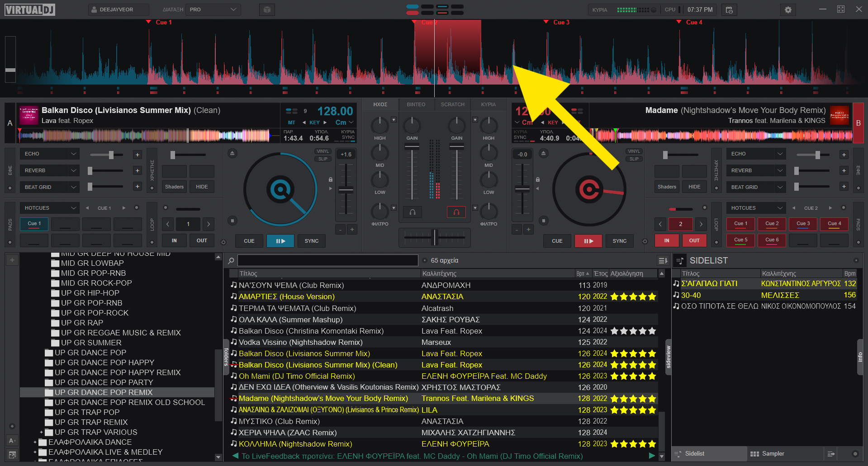Open deck B ECHO effect dropdown
868x466 pixels.
(x=756, y=154)
